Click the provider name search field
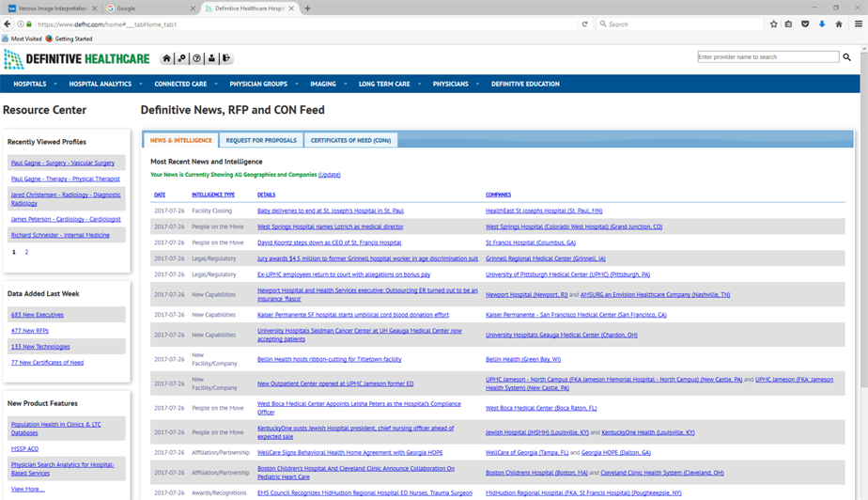The image size is (868, 500). click(x=767, y=57)
